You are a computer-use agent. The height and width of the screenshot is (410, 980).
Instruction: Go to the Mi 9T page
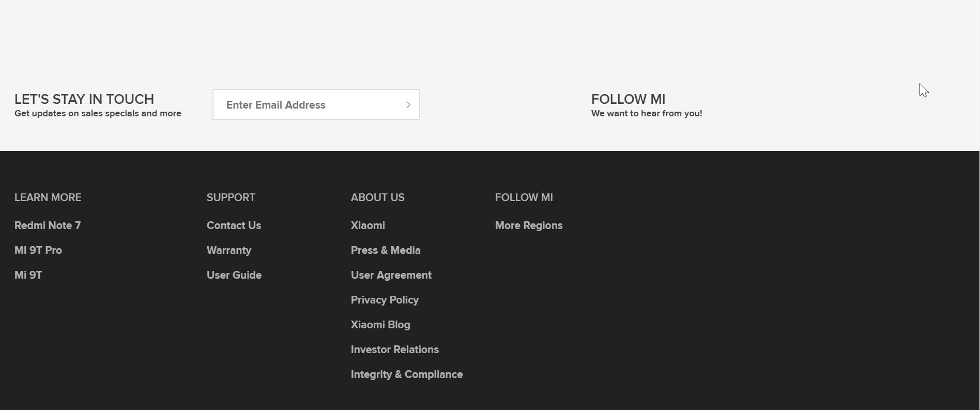pos(28,275)
